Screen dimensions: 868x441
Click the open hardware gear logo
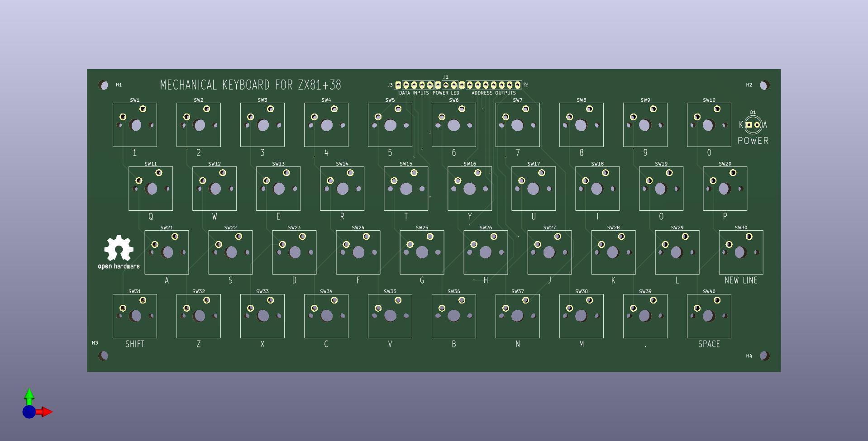click(119, 252)
